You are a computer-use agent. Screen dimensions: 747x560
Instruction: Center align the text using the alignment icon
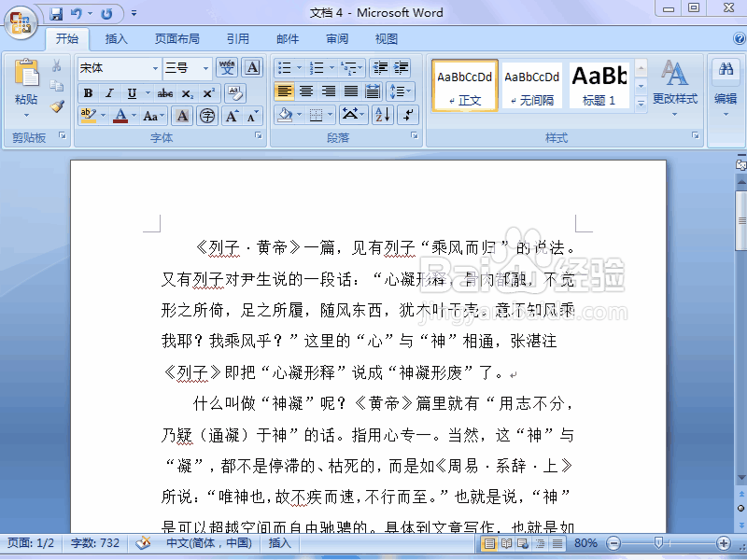coord(306,91)
